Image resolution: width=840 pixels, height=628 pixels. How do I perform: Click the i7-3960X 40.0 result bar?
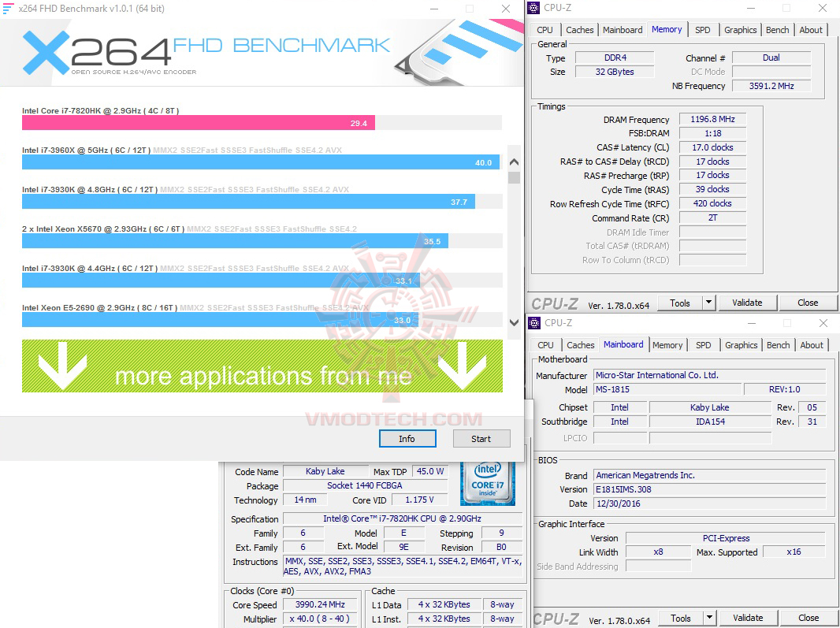[261, 162]
